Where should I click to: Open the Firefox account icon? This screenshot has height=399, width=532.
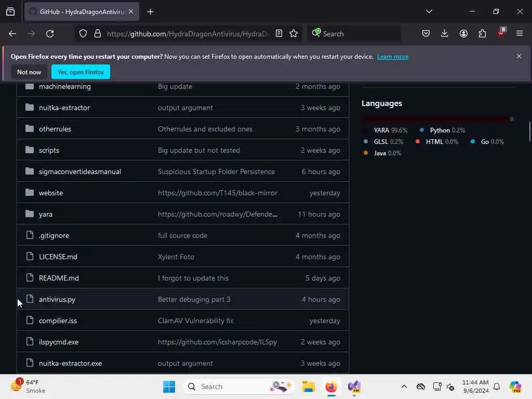[463, 33]
